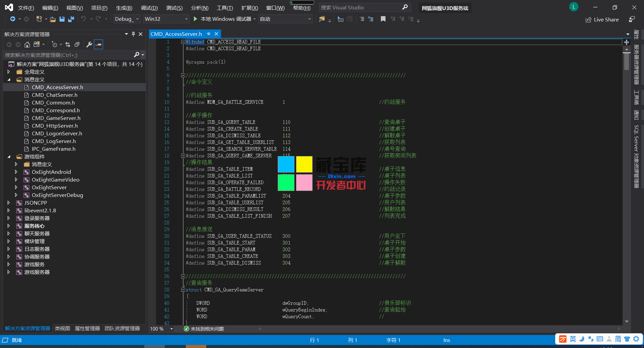Click the Live Share button
The width and height of the screenshot is (644, 348).
[x=602, y=19]
